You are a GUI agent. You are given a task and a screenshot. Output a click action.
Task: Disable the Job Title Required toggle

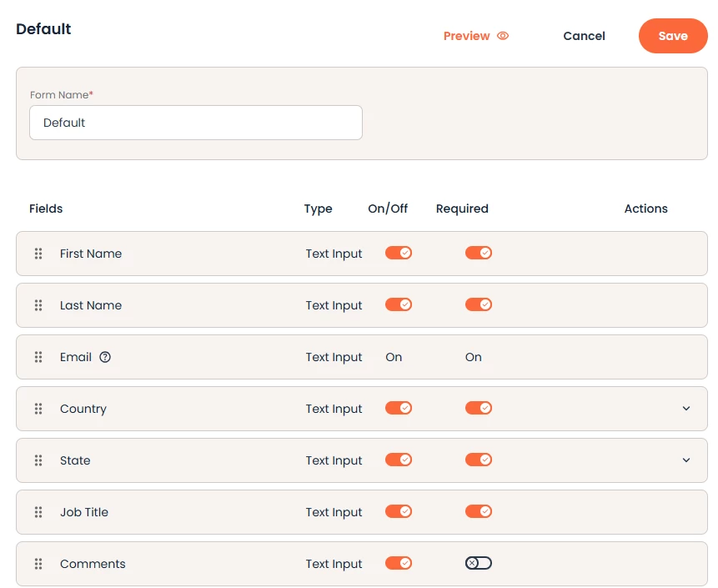pyautogui.click(x=479, y=511)
